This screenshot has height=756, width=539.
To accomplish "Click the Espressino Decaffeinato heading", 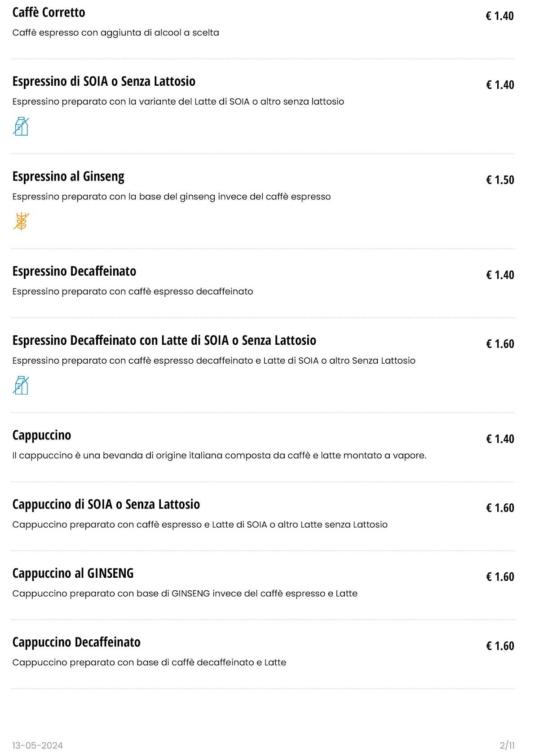I will 74,272.
